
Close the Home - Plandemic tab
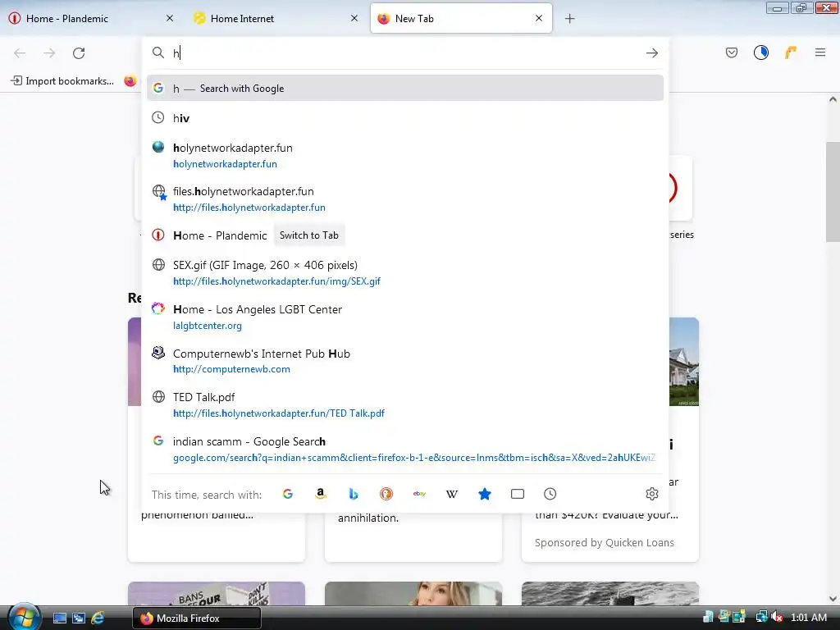click(170, 18)
